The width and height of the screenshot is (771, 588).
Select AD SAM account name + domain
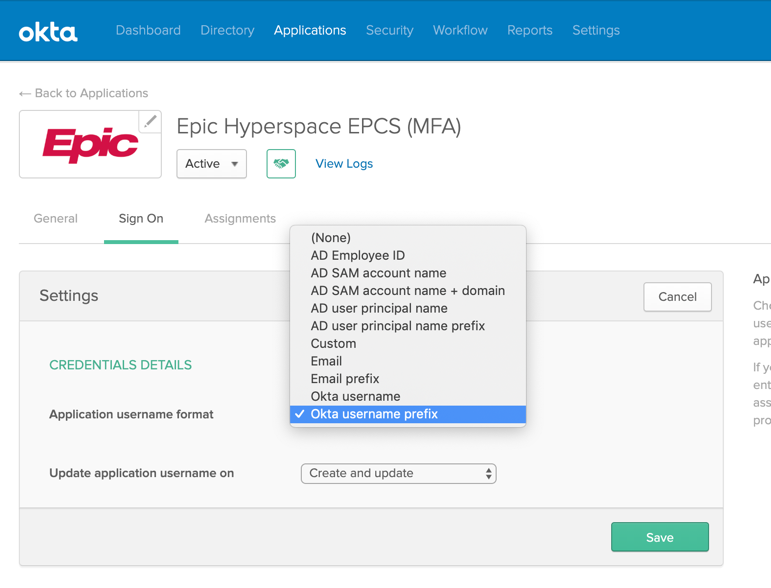point(407,291)
